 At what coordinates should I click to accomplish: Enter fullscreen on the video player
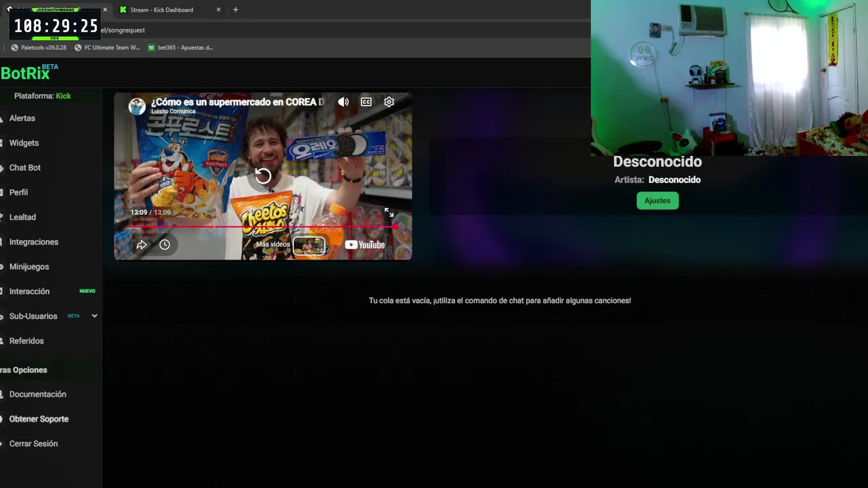tap(389, 212)
